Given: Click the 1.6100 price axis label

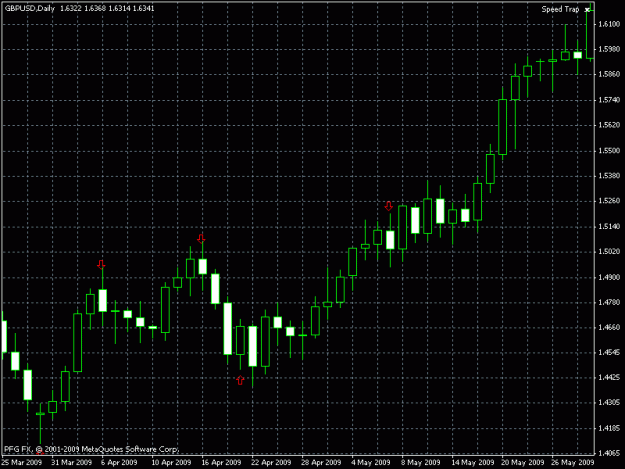Looking at the screenshot, I should point(609,24).
